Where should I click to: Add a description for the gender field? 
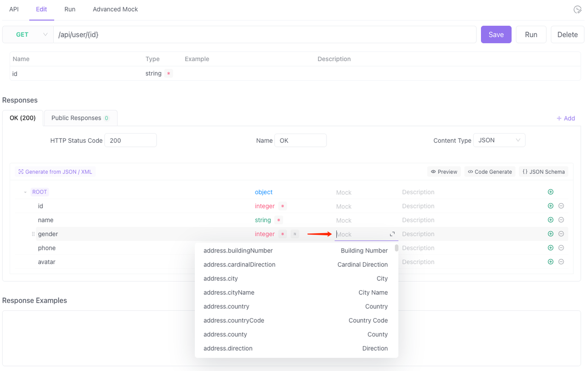coord(472,234)
